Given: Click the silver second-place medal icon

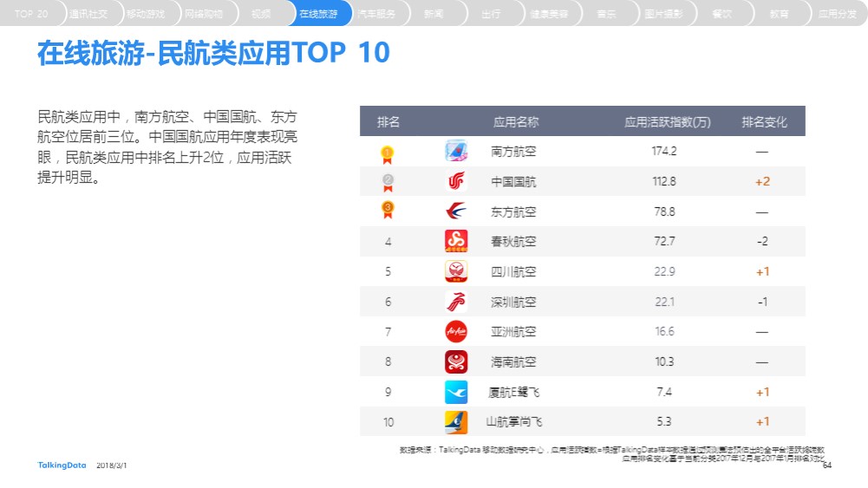Looking at the screenshot, I should [388, 183].
